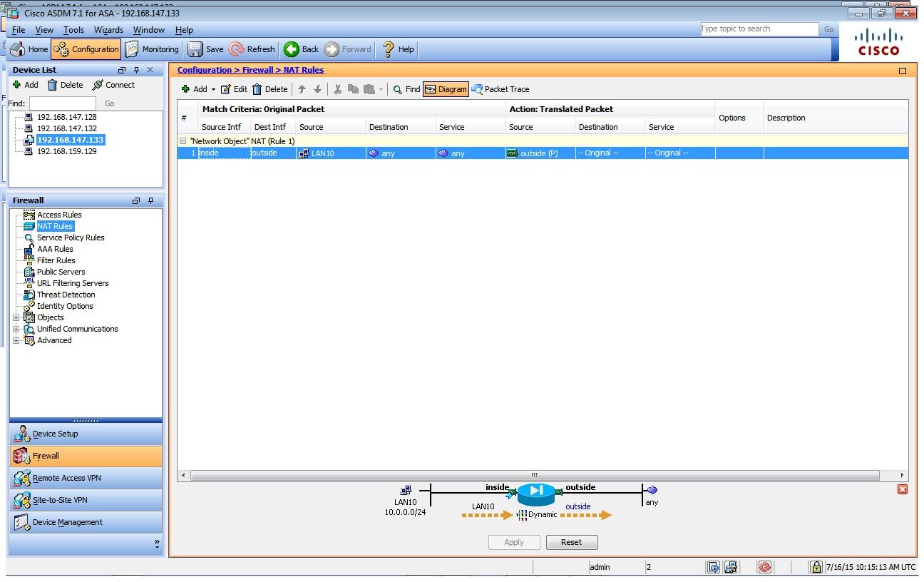Viewport: 924px width, 582px height.
Task: Collapse the "Network Object" NAT group
Action: pos(183,141)
